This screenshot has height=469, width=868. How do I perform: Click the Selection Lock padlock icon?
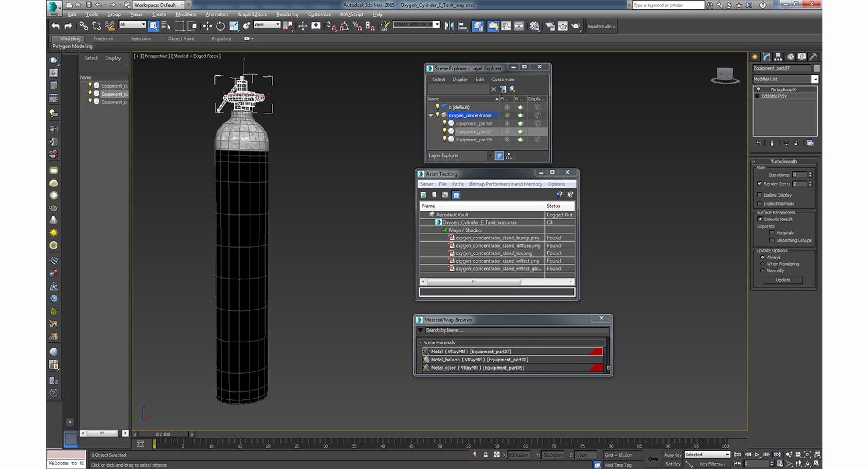(x=486, y=455)
